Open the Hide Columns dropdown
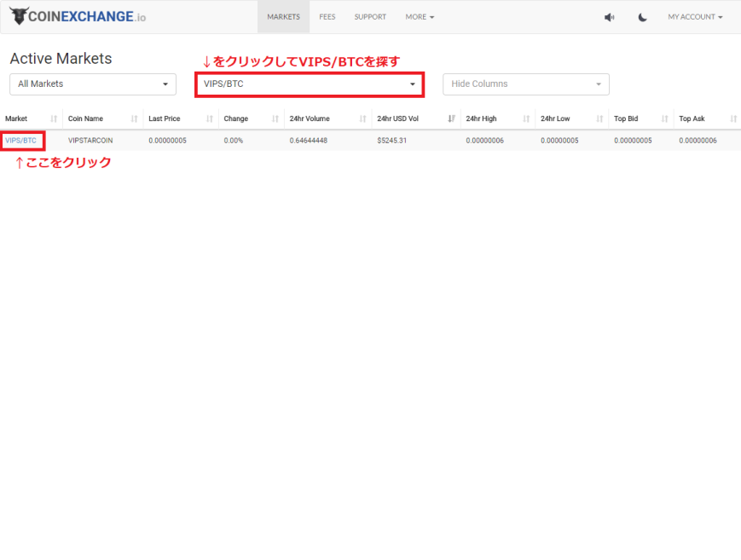The image size is (741, 560). click(x=526, y=84)
